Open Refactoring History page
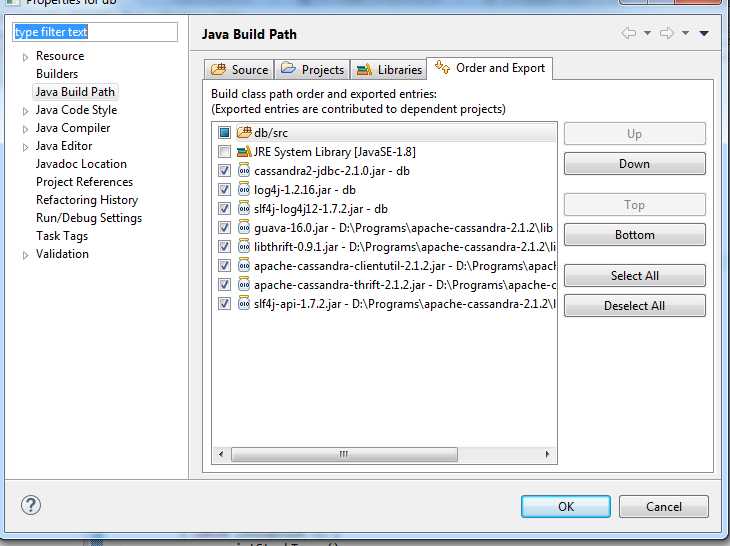The image size is (730, 546). pyautogui.click(x=87, y=200)
